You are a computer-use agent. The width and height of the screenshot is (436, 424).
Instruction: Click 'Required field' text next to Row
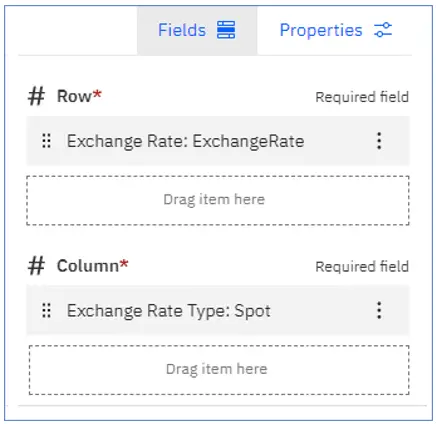pyautogui.click(x=362, y=97)
